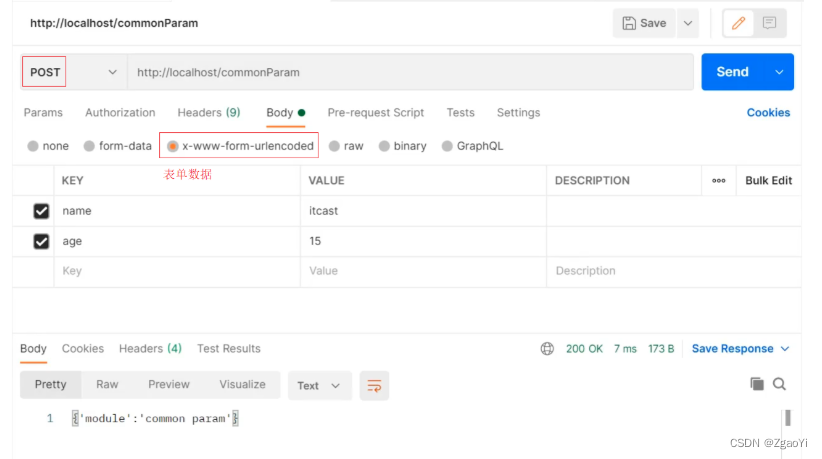Viewport: 822px width, 459px height.
Task: Click the request URL input field
Action: click(410, 72)
